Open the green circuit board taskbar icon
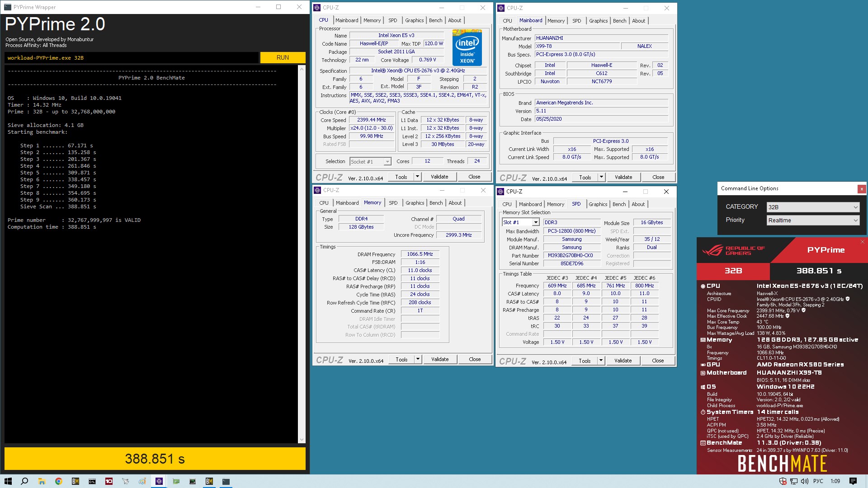This screenshot has height=488, width=868. click(176, 481)
